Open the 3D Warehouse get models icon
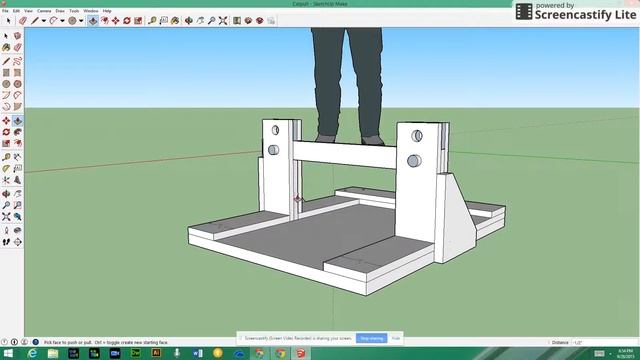Screen dimensions: 640x360 (248, 20)
